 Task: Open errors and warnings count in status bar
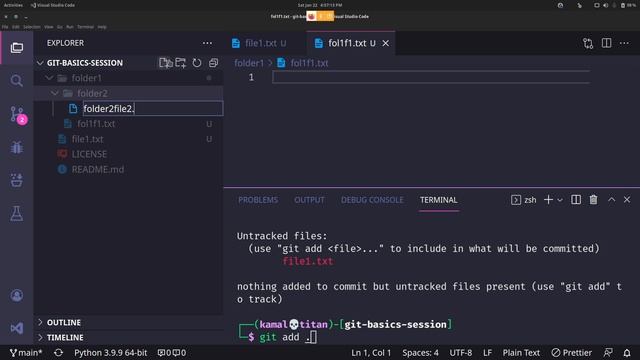(x=172, y=353)
